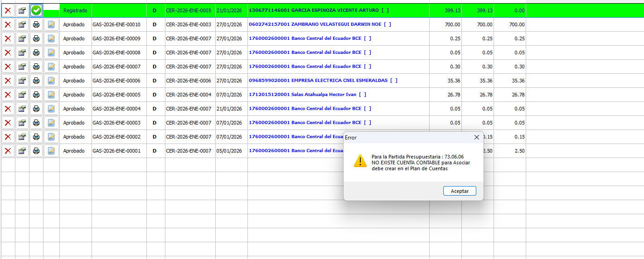
Task: Open properties icon for GAS-2026-ENE-00007
Action: (x=22, y=67)
